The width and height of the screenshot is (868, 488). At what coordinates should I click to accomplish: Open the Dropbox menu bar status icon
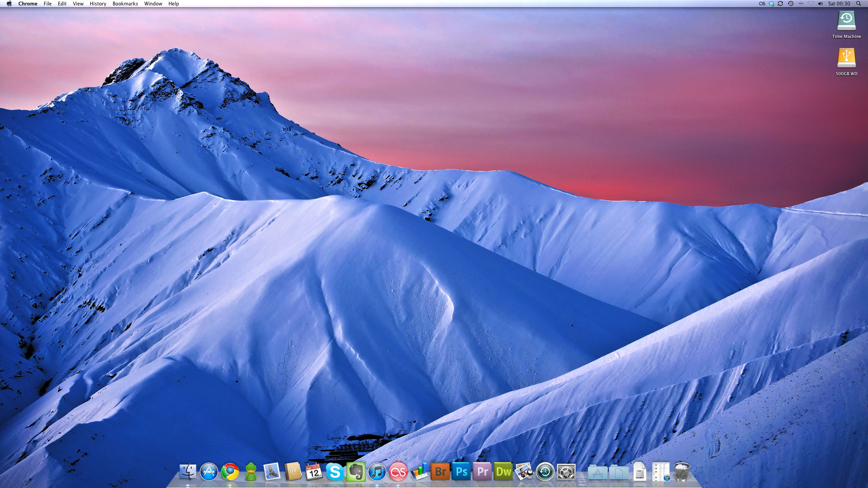point(771,4)
